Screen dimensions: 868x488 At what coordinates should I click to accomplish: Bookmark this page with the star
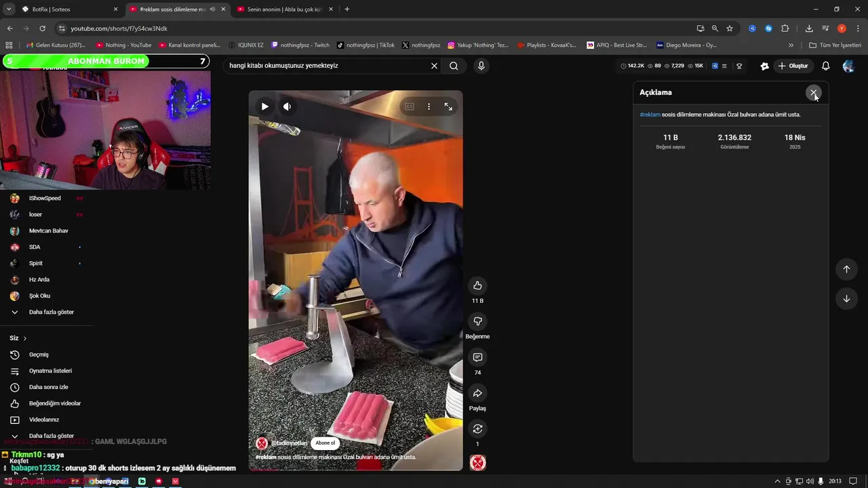(x=730, y=28)
